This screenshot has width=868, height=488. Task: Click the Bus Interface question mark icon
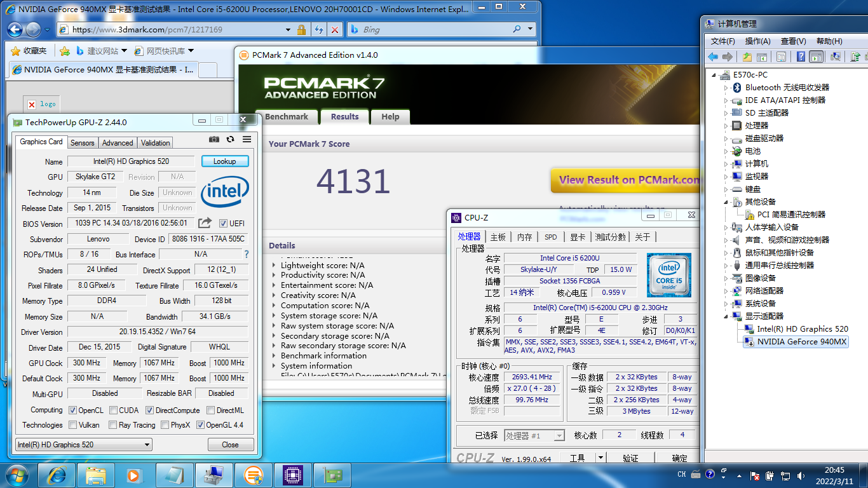[247, 254]
